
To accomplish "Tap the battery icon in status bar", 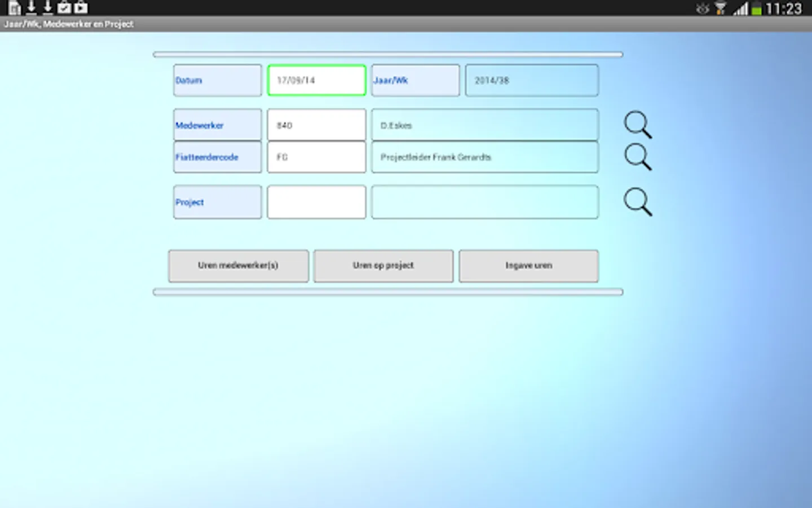I will pos(757,8).
